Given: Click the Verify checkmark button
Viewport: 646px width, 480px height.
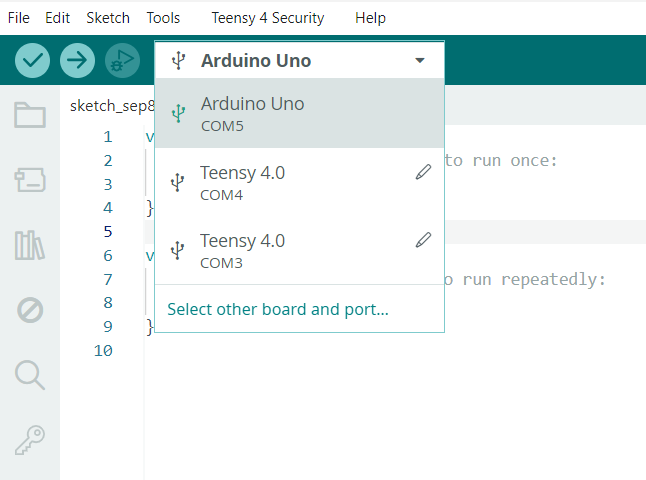Looking at the screenshot, I should tap(33, 61).
